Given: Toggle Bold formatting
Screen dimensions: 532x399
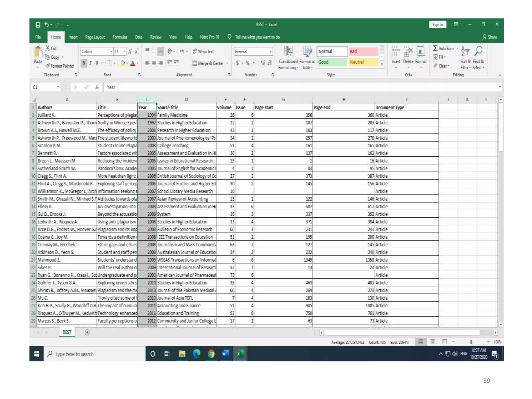Looking at the screenshot, I should (84, 63).
